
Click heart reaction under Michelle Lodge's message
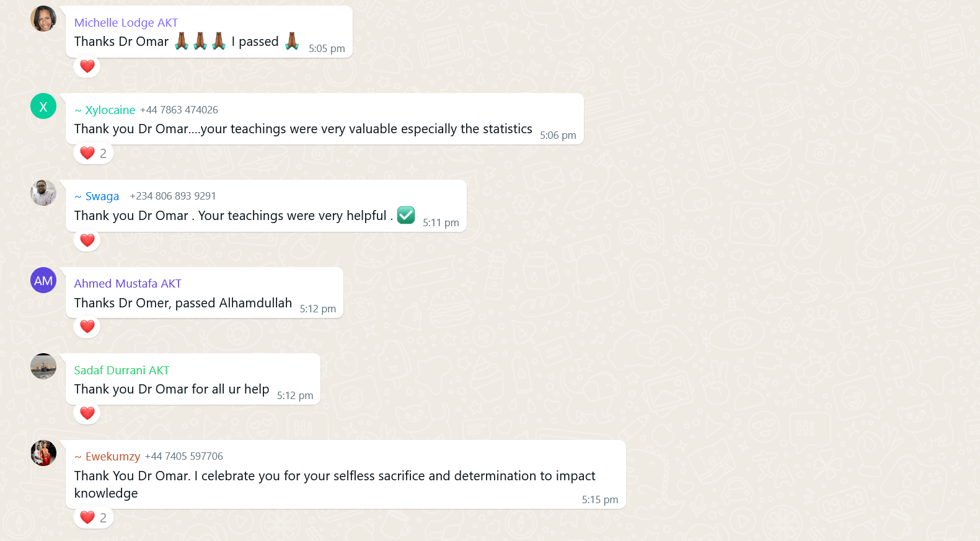pos(87,66)
